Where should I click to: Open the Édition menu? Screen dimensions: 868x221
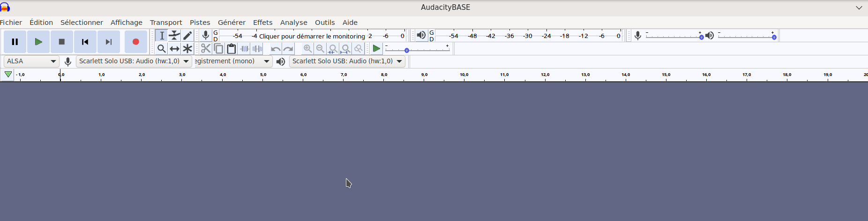tap(41, 23)
